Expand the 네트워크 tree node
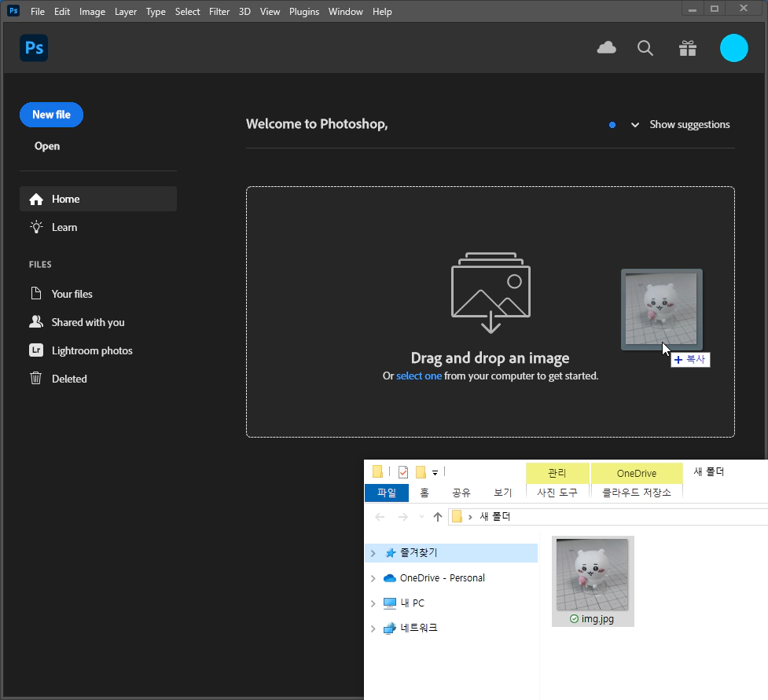Screen dimensions: 768x700 coord(373,629)
